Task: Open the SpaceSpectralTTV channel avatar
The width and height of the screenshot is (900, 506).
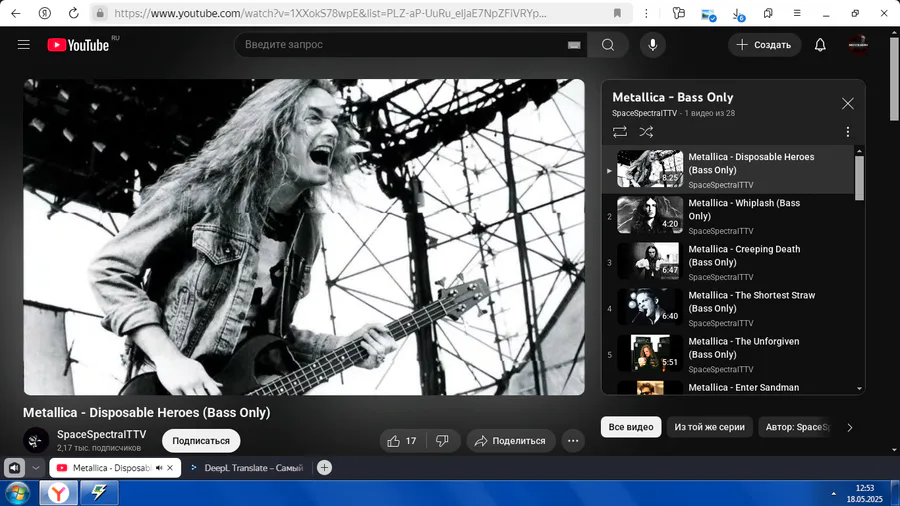Action: tap(36, 441)
